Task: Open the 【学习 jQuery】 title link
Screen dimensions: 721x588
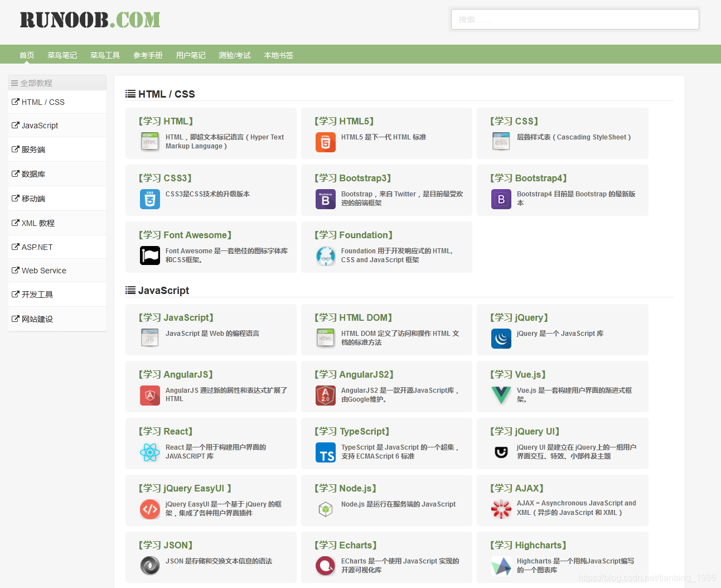Action: coord(519,317)
